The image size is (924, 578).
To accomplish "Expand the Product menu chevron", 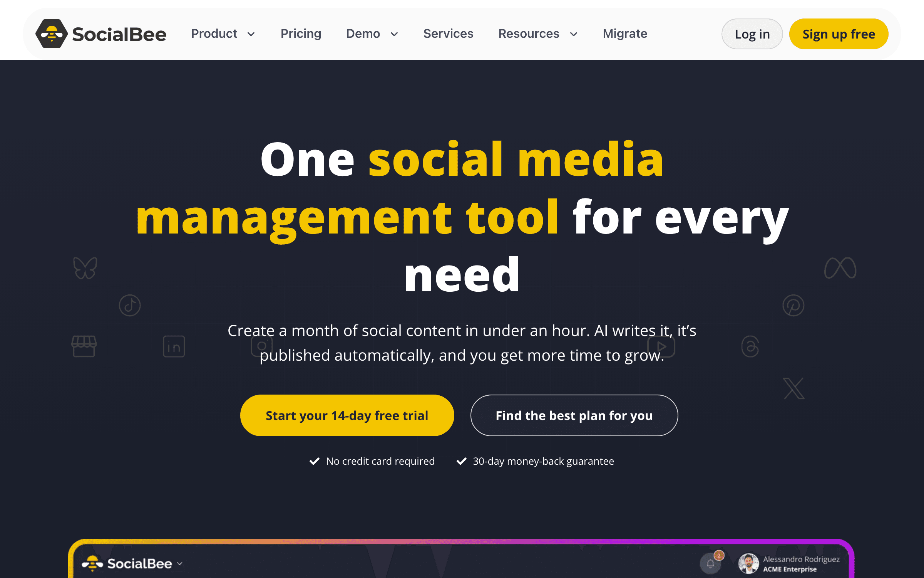I will point(251,34).
